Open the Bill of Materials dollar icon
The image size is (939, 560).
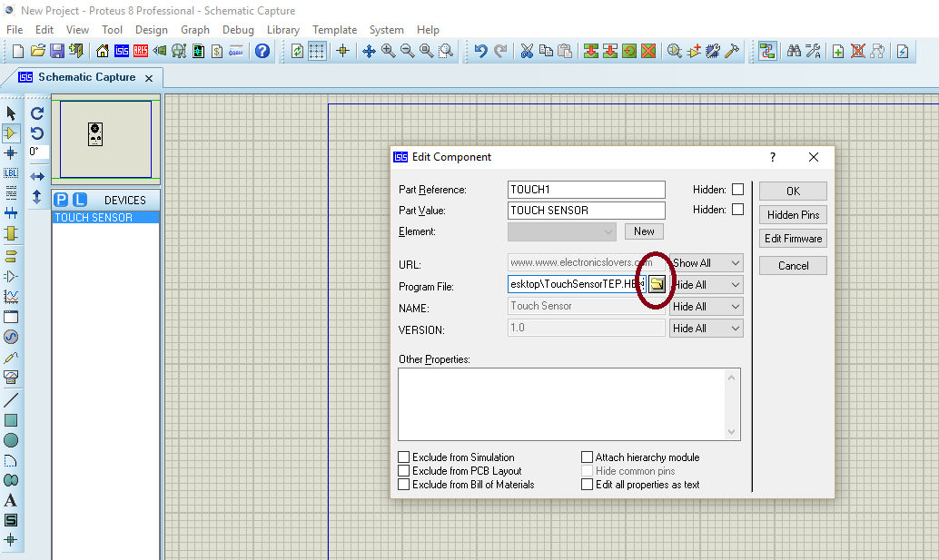tap(217, 52)
